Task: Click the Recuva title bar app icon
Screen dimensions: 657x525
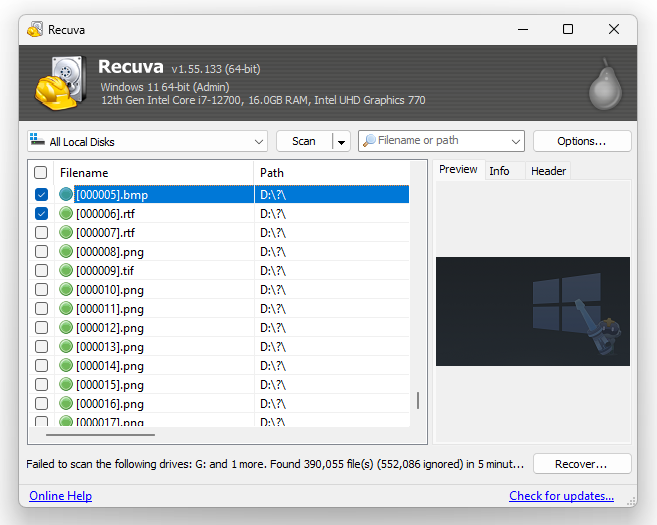Action: [x=35, y=29]
